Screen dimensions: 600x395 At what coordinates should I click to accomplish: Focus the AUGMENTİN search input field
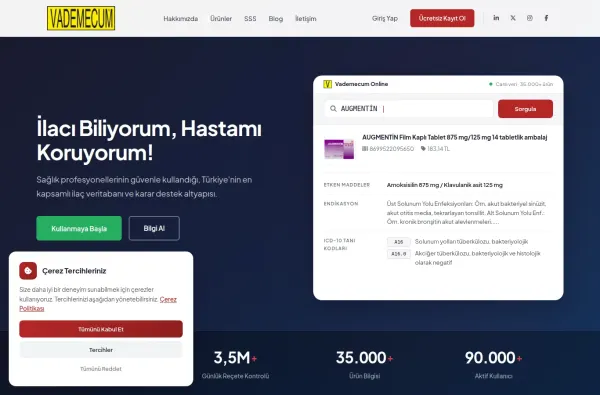pyautogui.click(x=409, y=109)
